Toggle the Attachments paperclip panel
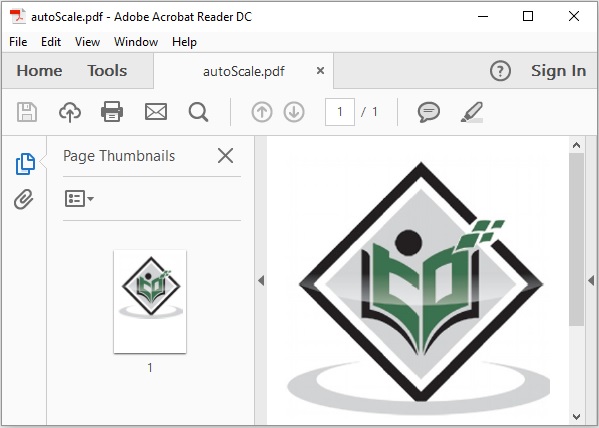This screenshot has width=599, height=428. pos(24,199)
